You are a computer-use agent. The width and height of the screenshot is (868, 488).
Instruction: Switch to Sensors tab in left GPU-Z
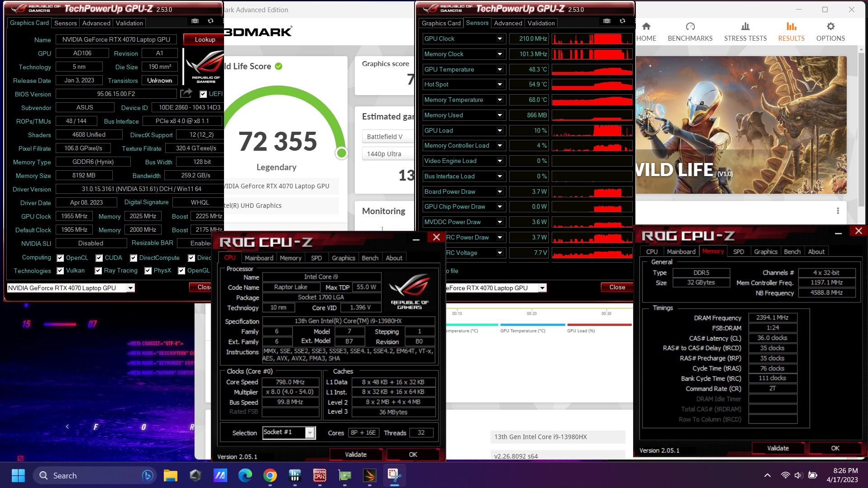point(65,23)
